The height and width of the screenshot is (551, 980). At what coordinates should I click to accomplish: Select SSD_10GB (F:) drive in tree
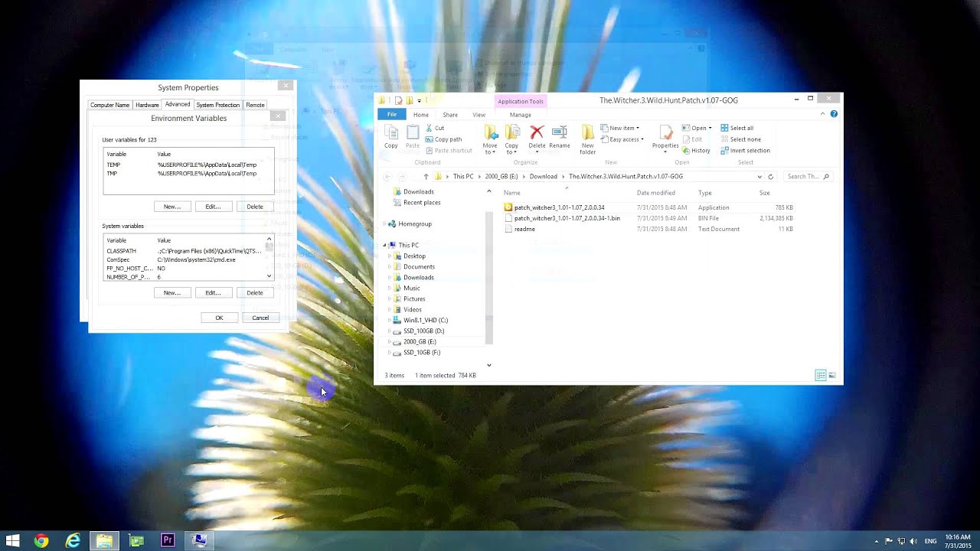[421, 353]
